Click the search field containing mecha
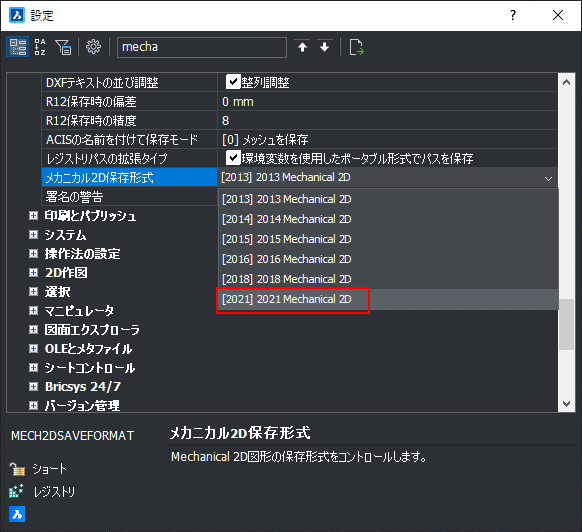Screen dimensions: 582x532 pyautogui.click(x=202, y=47)
